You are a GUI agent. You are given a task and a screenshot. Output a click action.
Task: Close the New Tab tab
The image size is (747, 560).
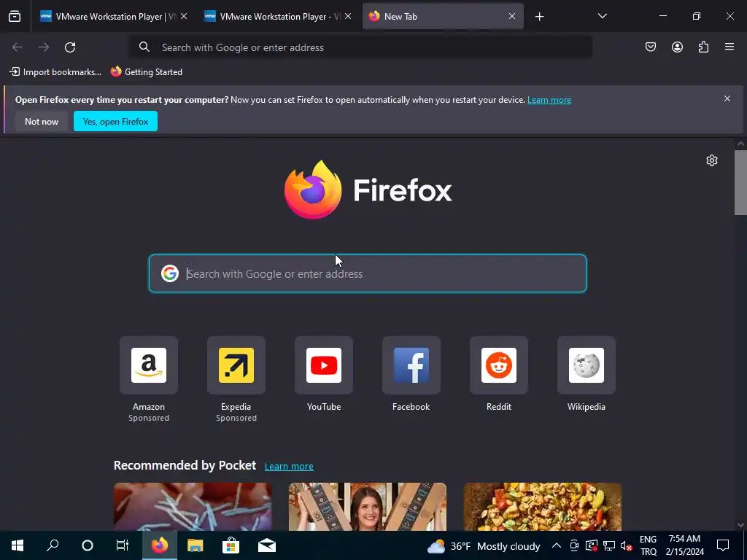[x=512, y=17]
